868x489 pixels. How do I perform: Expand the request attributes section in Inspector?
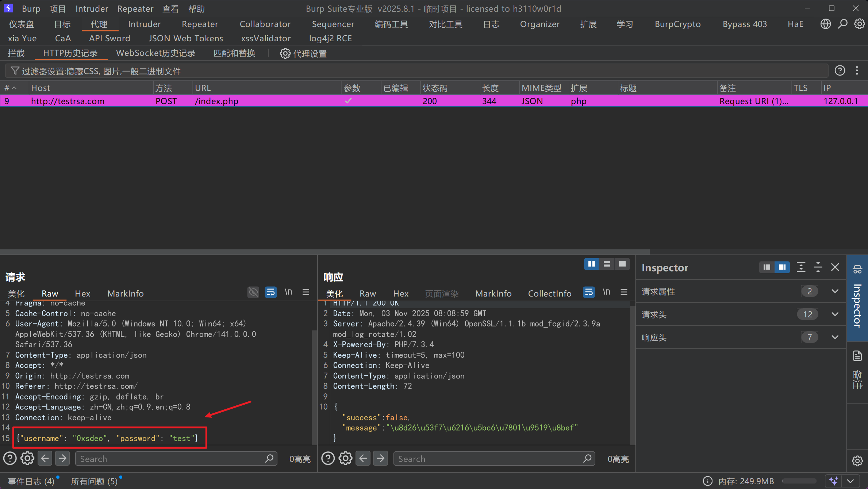point(835,291)
